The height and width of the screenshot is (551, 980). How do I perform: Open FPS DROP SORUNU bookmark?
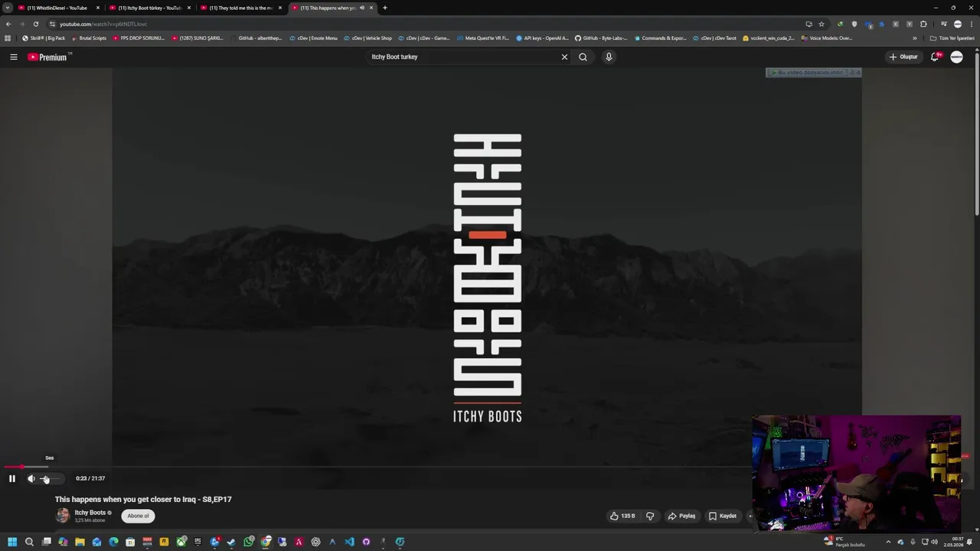click(x=139, y=38)
